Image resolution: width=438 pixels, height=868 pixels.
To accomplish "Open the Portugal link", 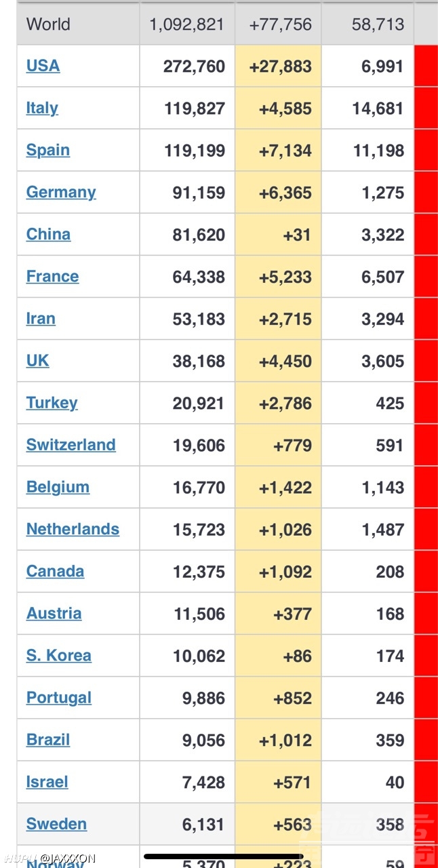I will click(x=58, y=697).
